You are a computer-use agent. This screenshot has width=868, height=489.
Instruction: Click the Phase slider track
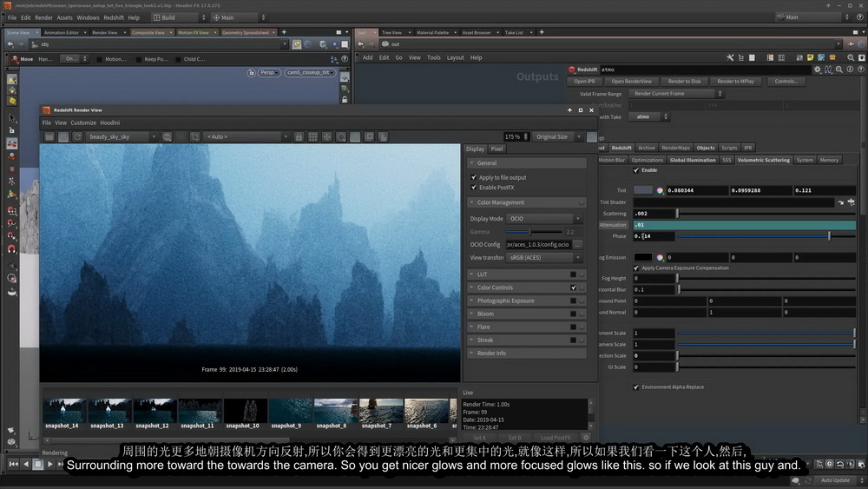(766, 236)
